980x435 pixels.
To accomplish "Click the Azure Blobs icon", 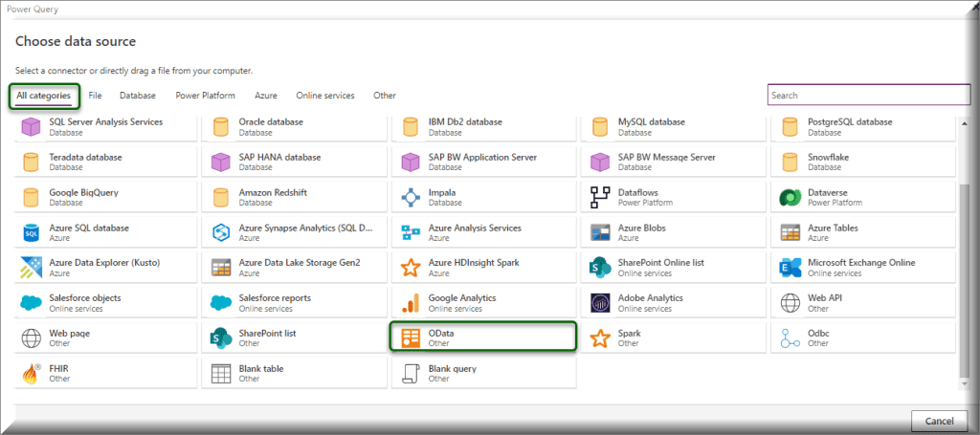I will pyautogui.click(x=600, y=232).
